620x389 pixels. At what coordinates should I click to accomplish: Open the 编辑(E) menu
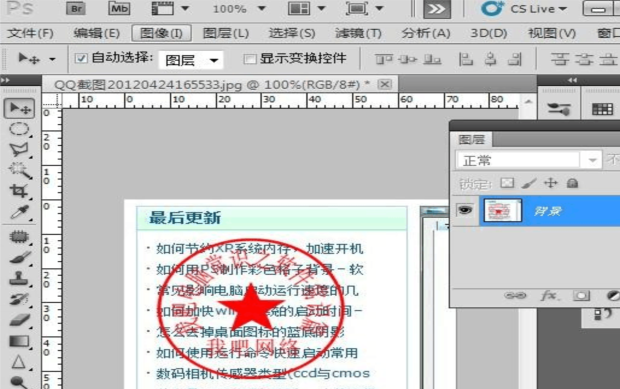(96, 33)
